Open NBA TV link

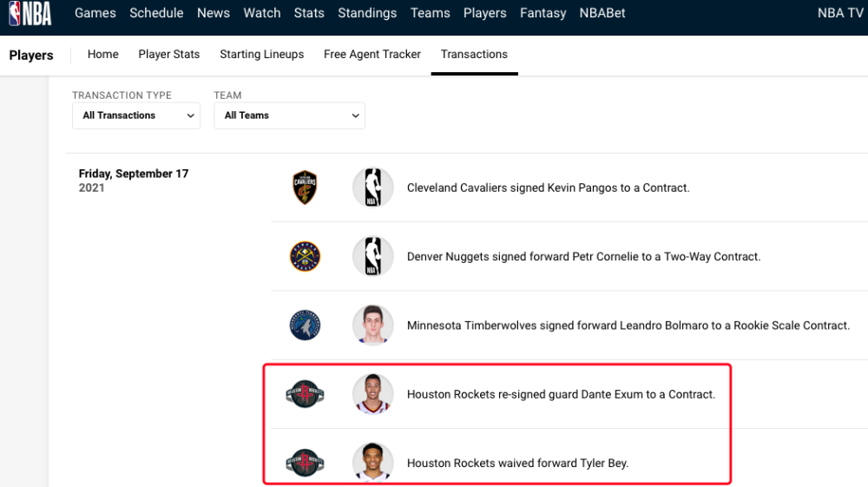click(840, 13)
